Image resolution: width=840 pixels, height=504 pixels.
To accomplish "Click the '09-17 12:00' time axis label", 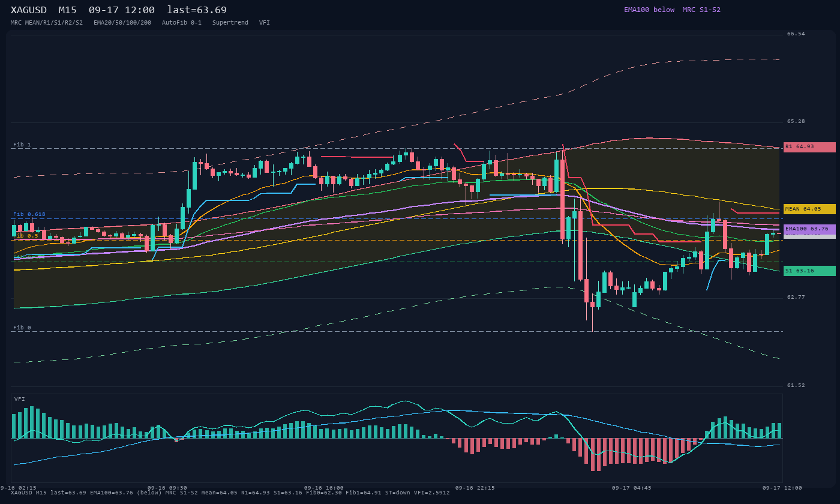I will pos(782,488).
